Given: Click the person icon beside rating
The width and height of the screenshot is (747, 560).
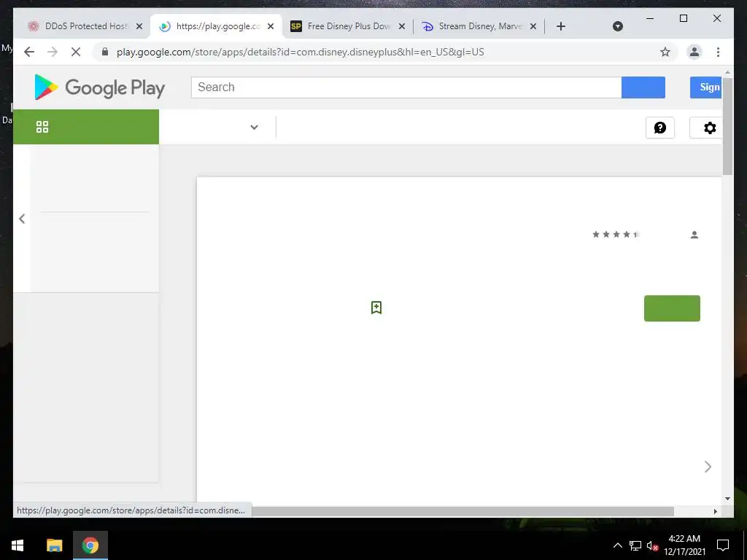Looking at the screenshot, I should (x=694, y=234).
